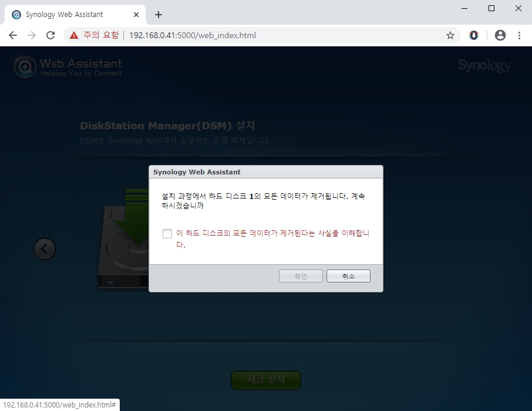Minimize the Chrome window

click(x=464, y=8)
